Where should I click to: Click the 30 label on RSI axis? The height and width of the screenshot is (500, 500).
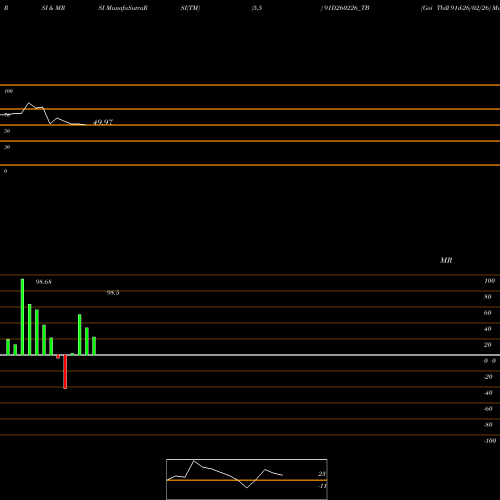tap(7, 147)
